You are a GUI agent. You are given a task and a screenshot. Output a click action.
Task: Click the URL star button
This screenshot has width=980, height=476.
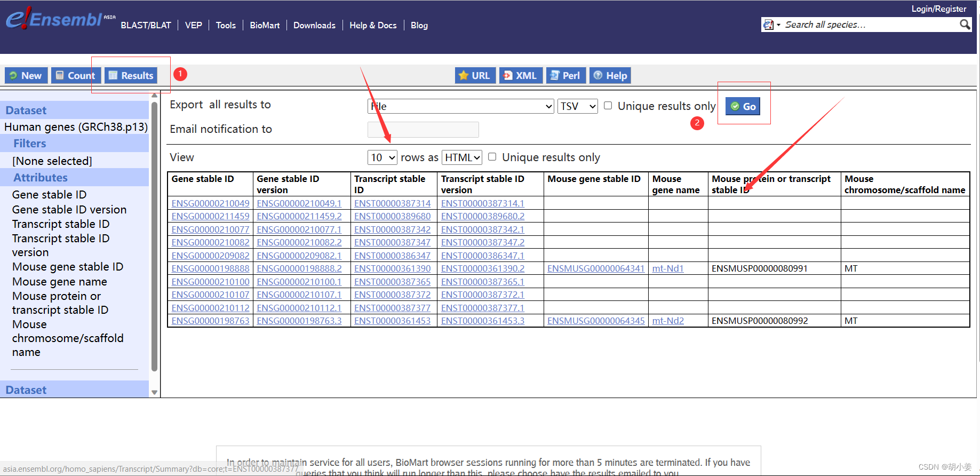tap(475, 76)
